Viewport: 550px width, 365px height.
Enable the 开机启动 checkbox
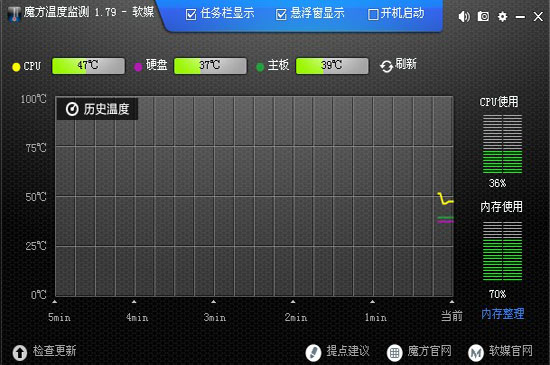point(373,15)
